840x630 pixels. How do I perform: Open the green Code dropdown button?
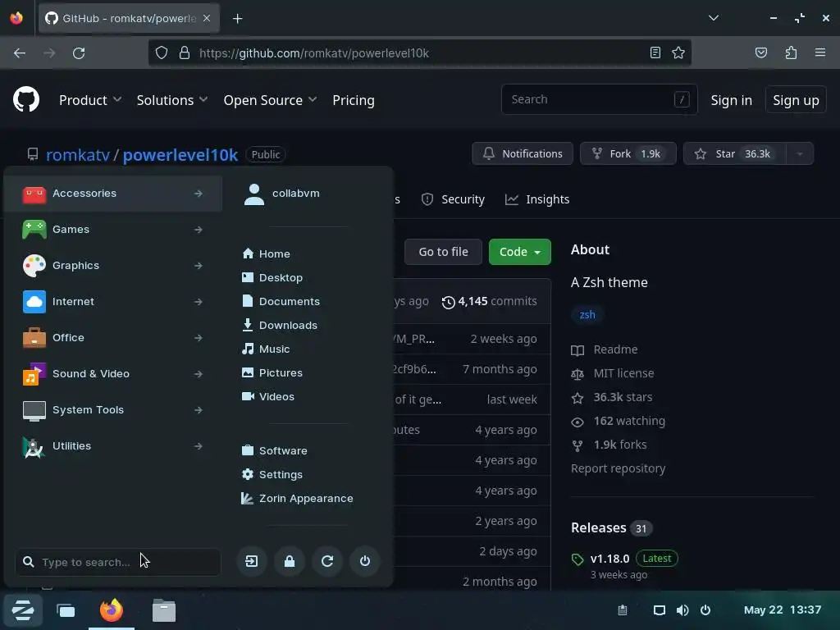pyautogui.click(x=519, y=252)
